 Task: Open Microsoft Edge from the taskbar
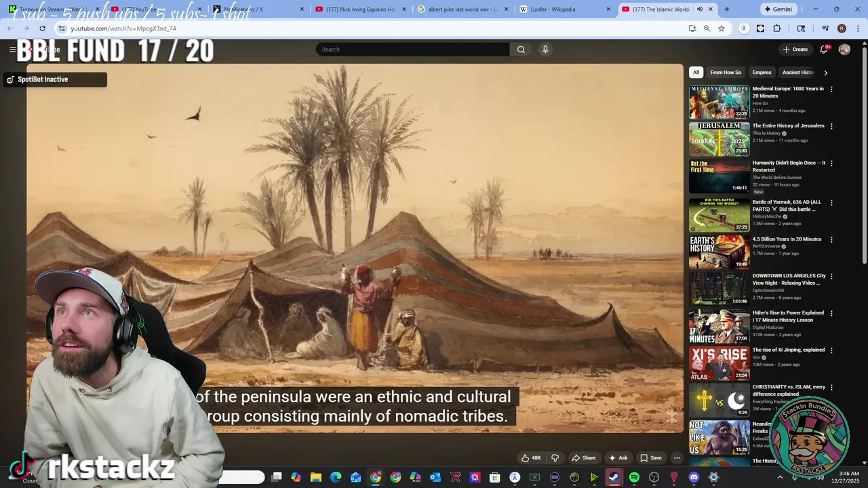[336, 477]
